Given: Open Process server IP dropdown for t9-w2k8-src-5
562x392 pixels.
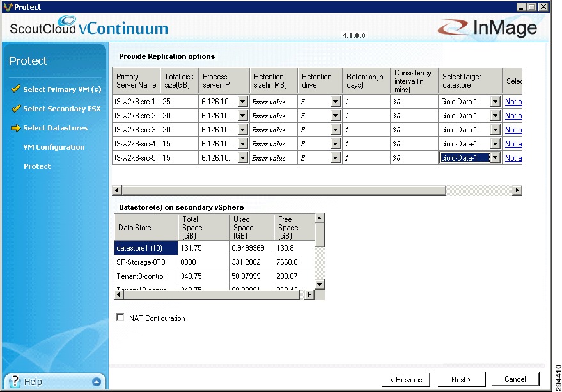Looking at the screenshot, I should [243, 158].
